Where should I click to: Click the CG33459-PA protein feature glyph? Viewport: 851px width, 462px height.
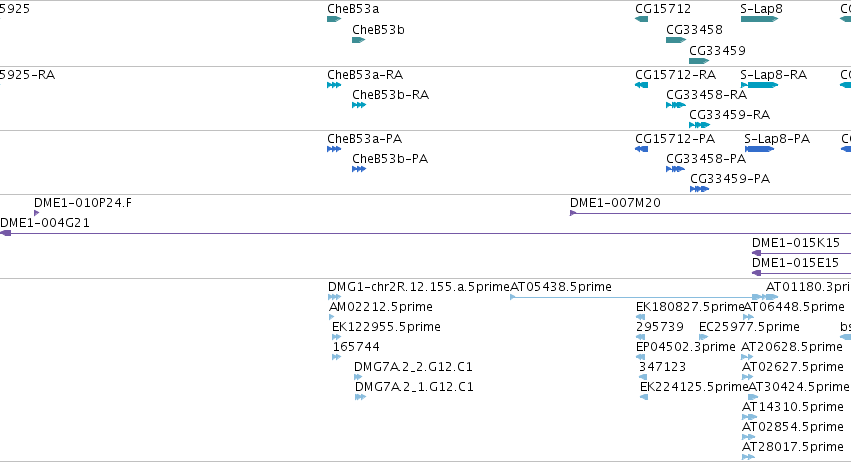[700, 189]
